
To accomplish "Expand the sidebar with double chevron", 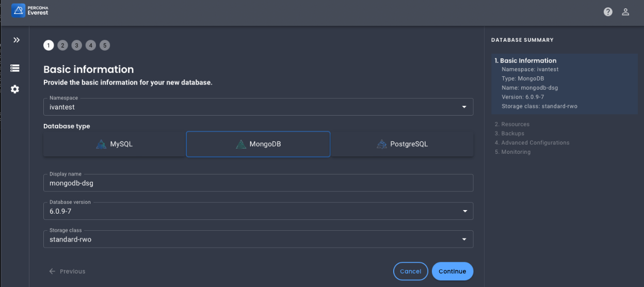I will click(16, 40).
